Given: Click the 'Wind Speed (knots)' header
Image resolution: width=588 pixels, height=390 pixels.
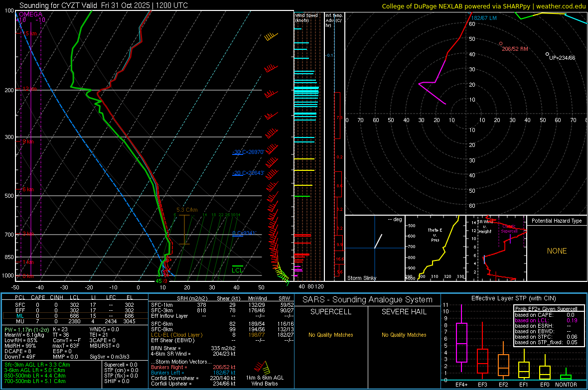Looking at the screenshot, I should pos(306,17).
